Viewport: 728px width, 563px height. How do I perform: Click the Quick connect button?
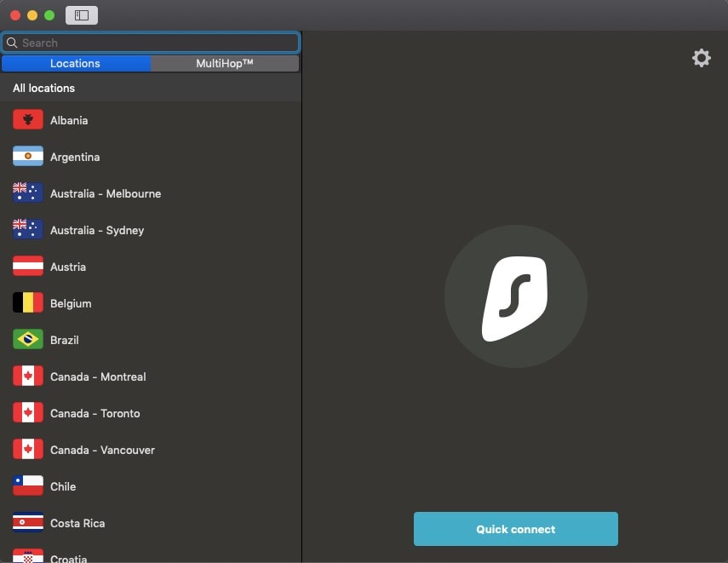[x=515, y=529]
